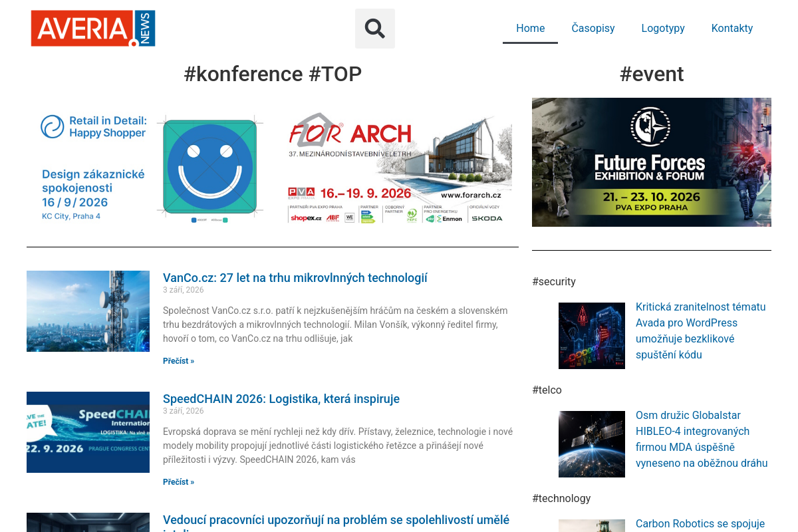Select the SpeedCHAIN article date 3 září, 2026
This screenshot has width=798, height=532.
tap(184, 411)
